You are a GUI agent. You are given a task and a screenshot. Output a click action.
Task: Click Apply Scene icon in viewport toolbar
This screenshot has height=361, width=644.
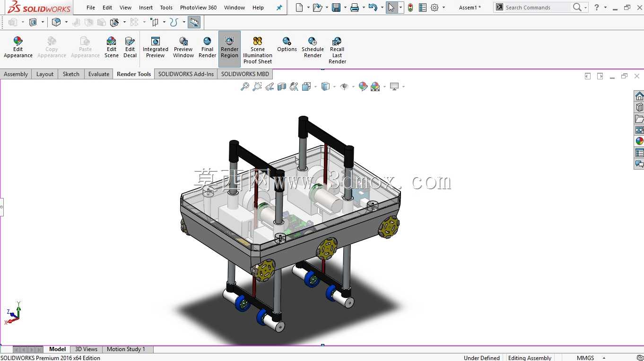375,86
